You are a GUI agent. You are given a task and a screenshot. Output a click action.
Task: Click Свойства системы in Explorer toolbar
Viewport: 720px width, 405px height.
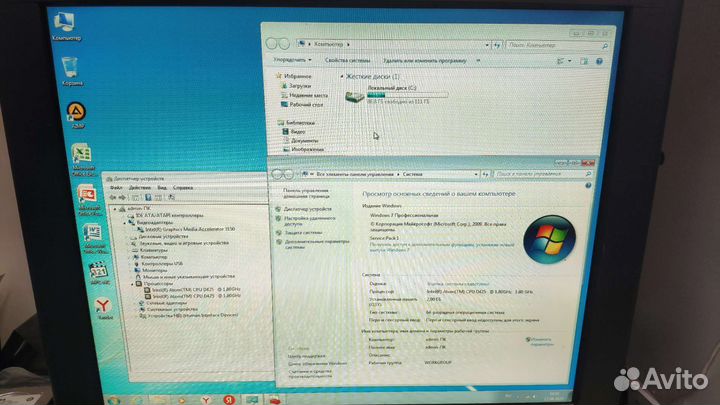coord(347,60)
